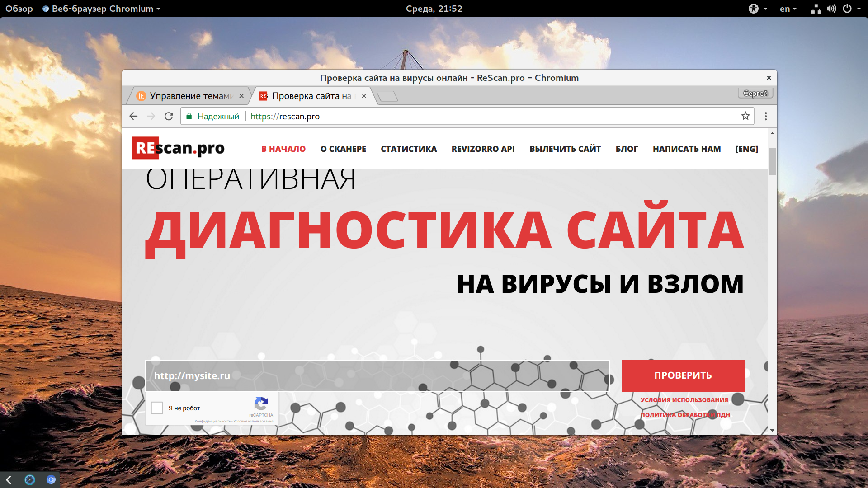
Task: Click the site URL input field
Action: click(x=377, y=375)
